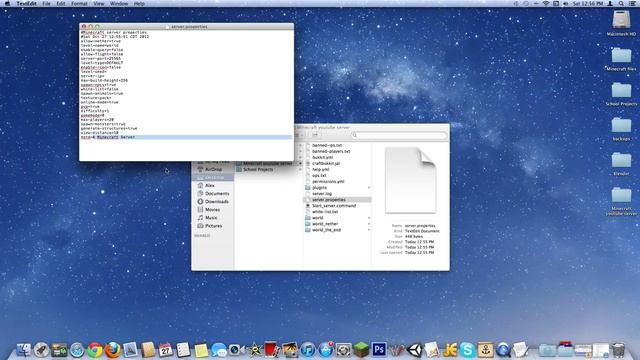Open the Edit menu
The image size is (640, 360).
point(61,3)
